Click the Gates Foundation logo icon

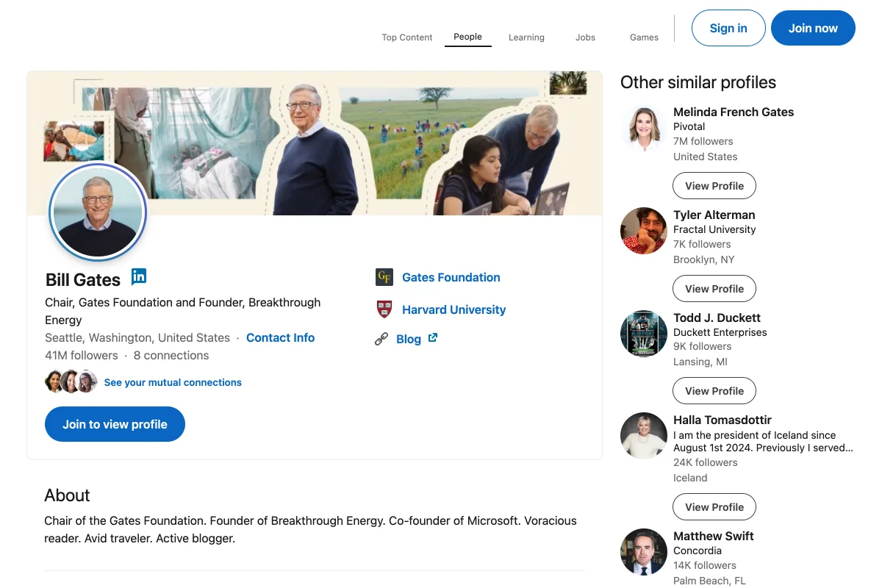coord(384,277)
